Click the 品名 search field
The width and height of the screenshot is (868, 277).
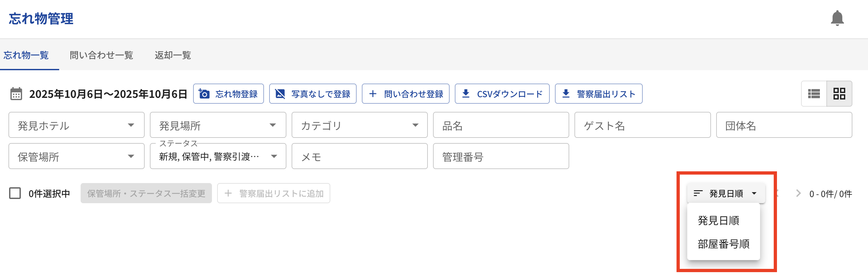pos(501,125)
